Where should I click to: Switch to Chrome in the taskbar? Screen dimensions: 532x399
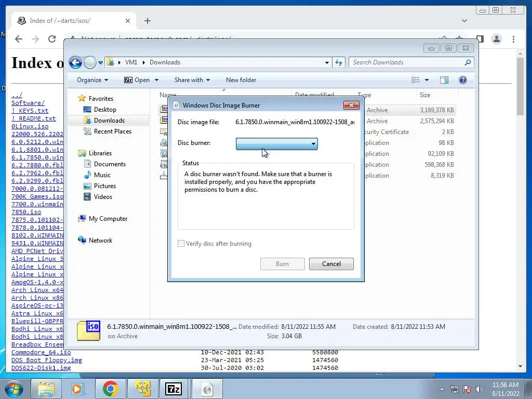click(110, 389)
